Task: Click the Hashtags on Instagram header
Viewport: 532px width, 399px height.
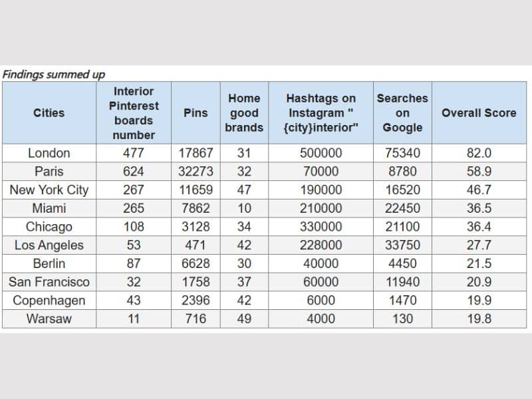Action: coord(321,113)
